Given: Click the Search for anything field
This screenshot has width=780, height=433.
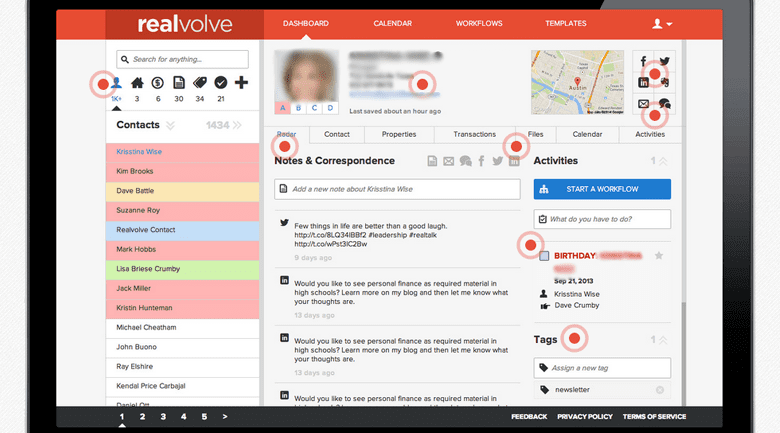Looking at the screenshot, I should click(x=183, y=59).
